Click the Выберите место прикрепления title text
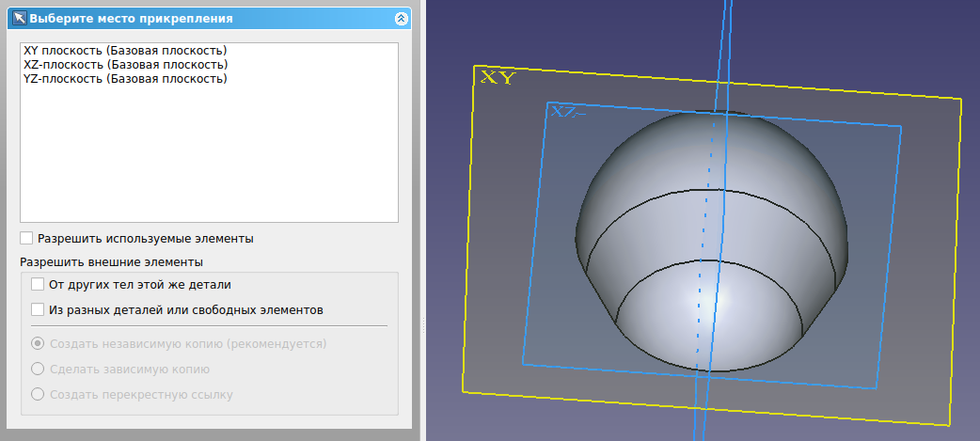The height and width of the screenshot is (441, 980). 132,19
